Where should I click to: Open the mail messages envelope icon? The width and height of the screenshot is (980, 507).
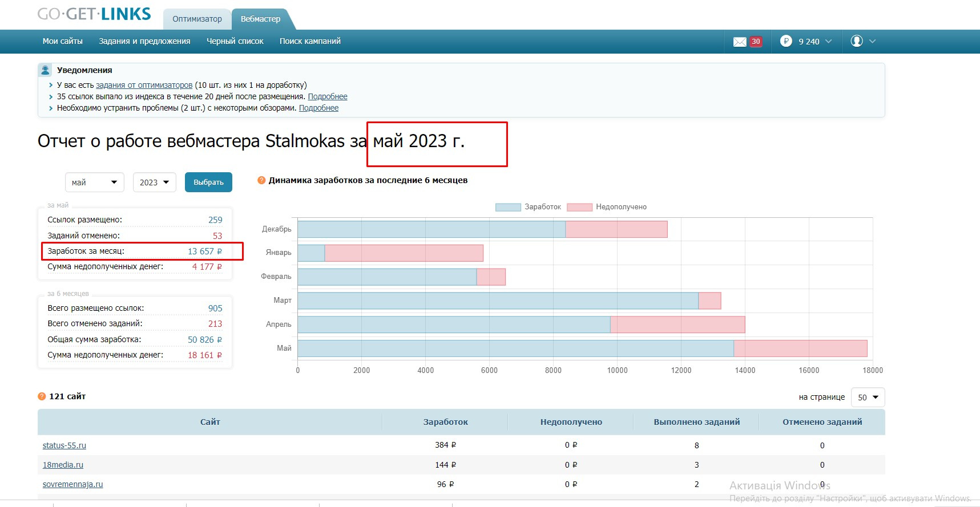[x=740, y=42]
